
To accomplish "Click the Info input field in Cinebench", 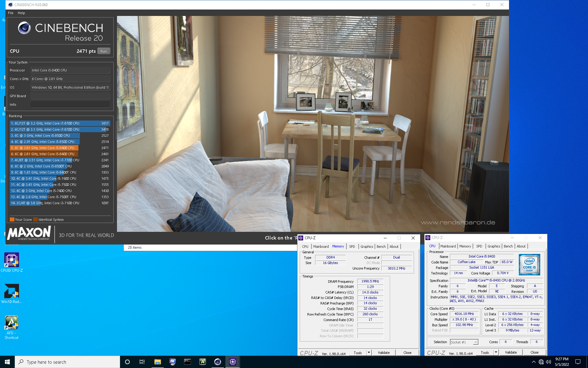I will pos(70,105).
